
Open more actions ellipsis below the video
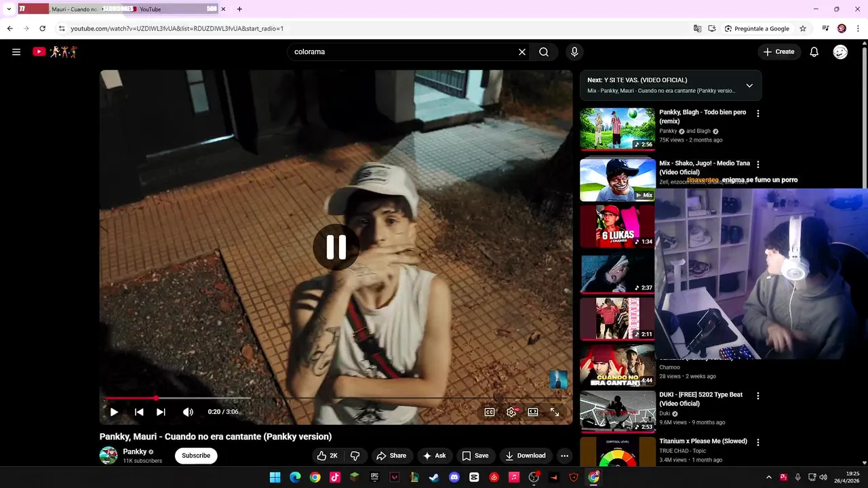tap(564, 455)
